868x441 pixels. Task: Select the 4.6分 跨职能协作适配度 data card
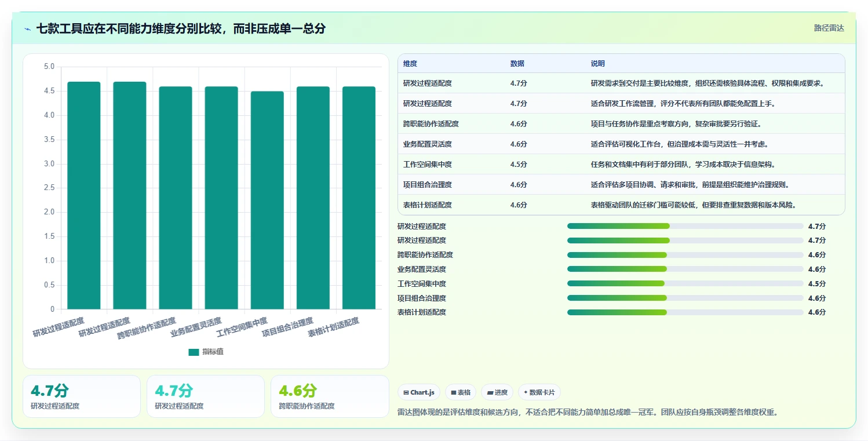(x=330, y=396)
